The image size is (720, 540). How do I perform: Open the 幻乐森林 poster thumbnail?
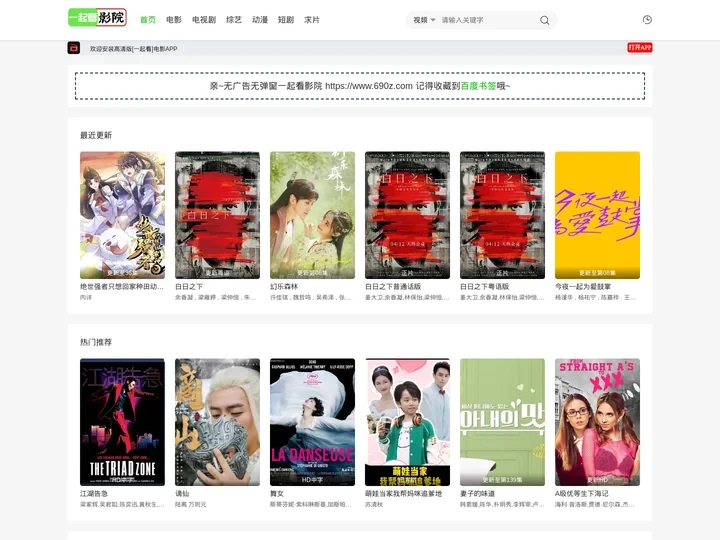(x=312, y=215)
